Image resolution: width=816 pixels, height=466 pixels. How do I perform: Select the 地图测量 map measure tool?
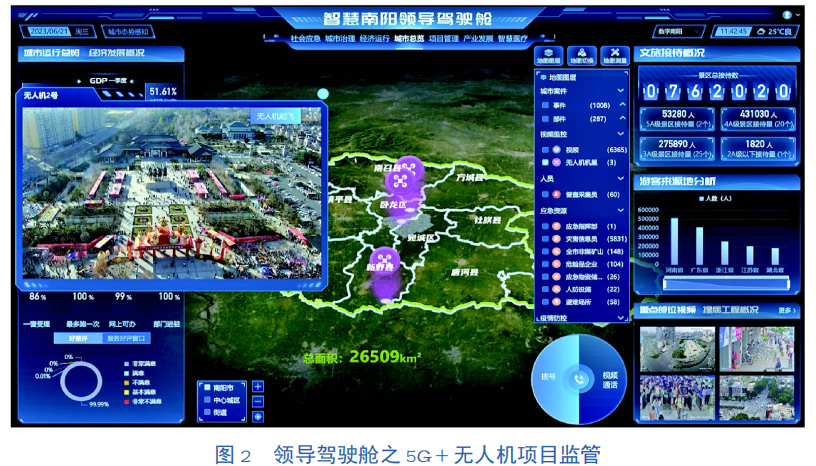pos(613,54)
